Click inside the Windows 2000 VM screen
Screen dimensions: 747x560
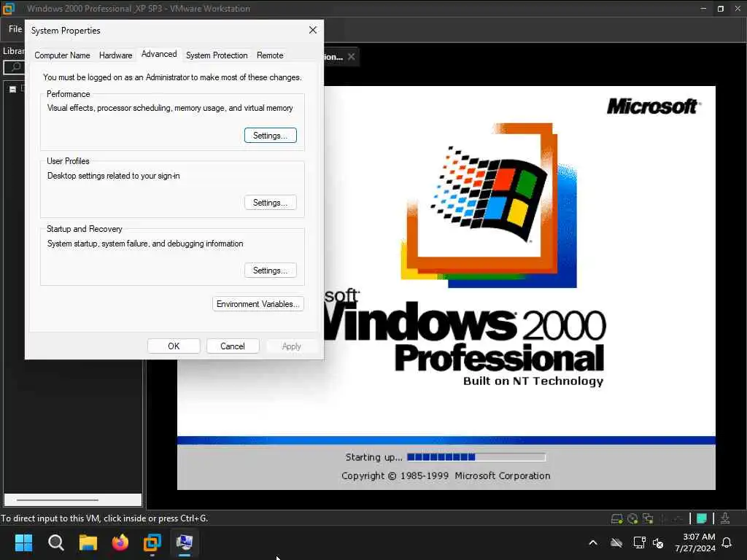(x=446, y=287)
